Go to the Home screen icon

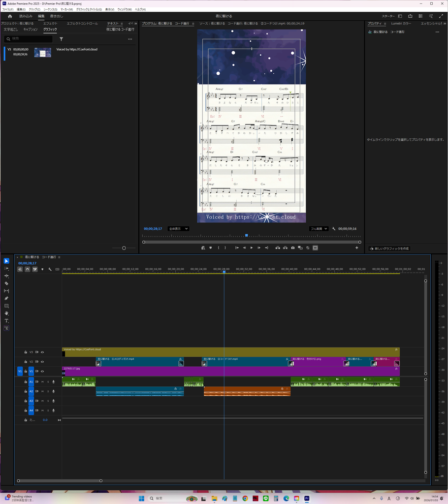(10, 16)
